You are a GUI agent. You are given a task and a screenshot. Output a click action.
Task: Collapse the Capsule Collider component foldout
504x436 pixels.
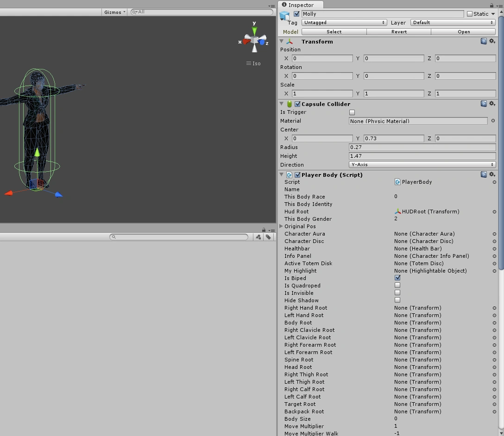click(282, 104)
